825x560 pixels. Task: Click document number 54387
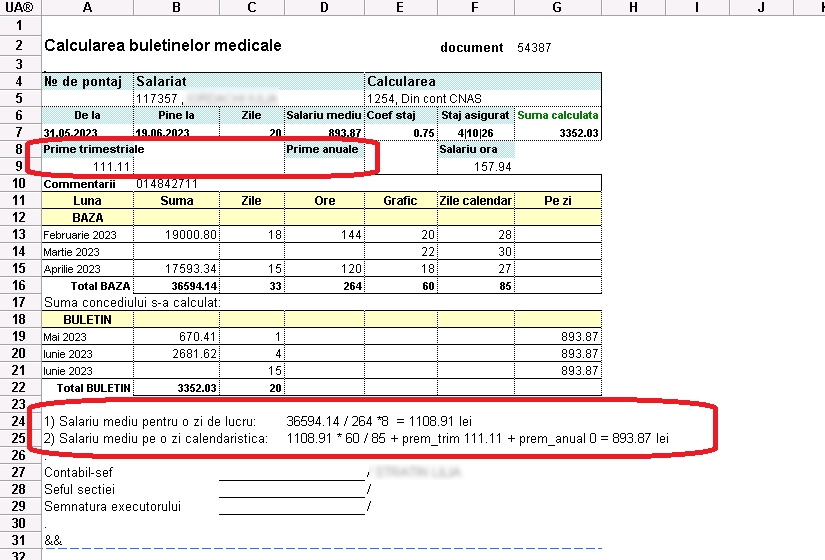click(x=534, y=48)
